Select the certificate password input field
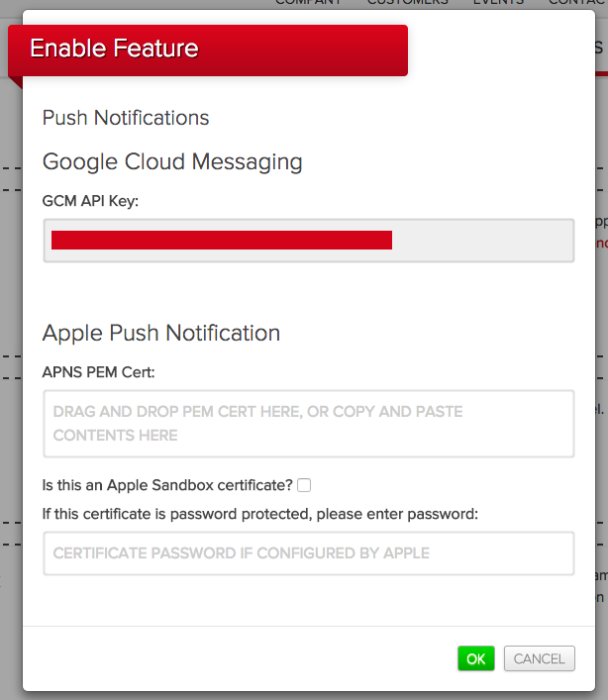The width and height of the screenshot is (608, 700). 309,553
